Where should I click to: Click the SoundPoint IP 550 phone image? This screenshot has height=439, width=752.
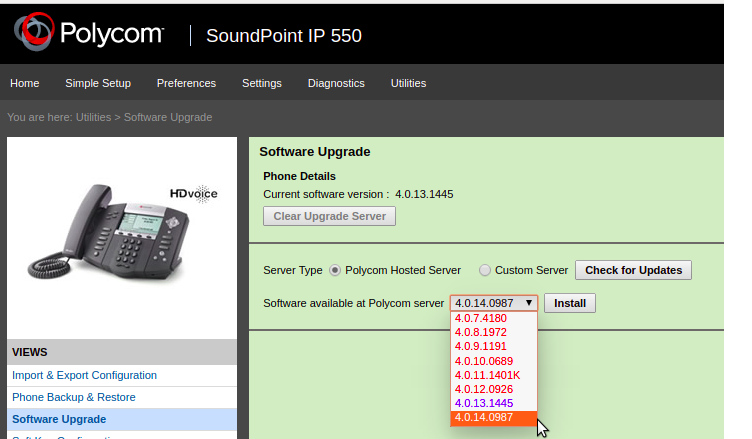click(x=108, y=233)
